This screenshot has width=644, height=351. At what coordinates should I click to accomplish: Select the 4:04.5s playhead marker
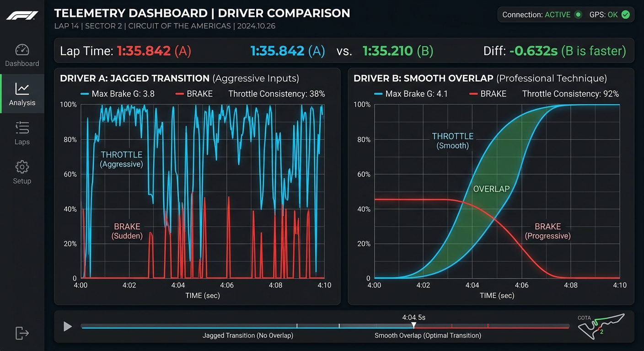[x=413, y=325]
